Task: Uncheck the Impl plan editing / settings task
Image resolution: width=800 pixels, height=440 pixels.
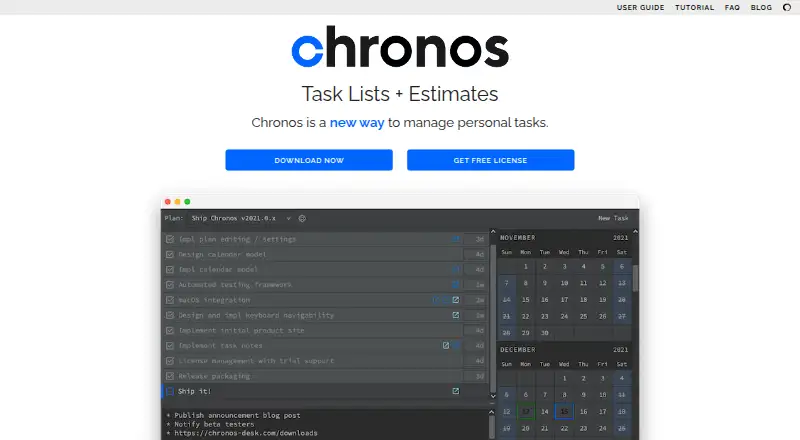Action: click(170, 239)
